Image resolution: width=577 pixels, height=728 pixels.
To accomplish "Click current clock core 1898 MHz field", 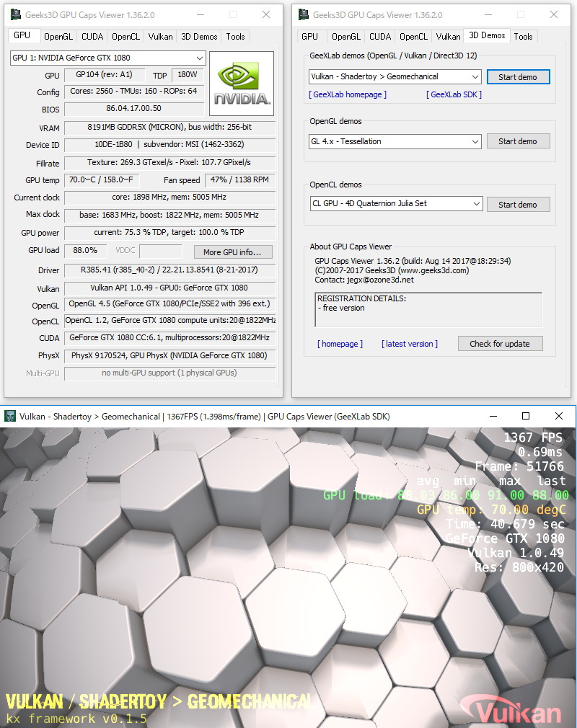I will (170, 197).
